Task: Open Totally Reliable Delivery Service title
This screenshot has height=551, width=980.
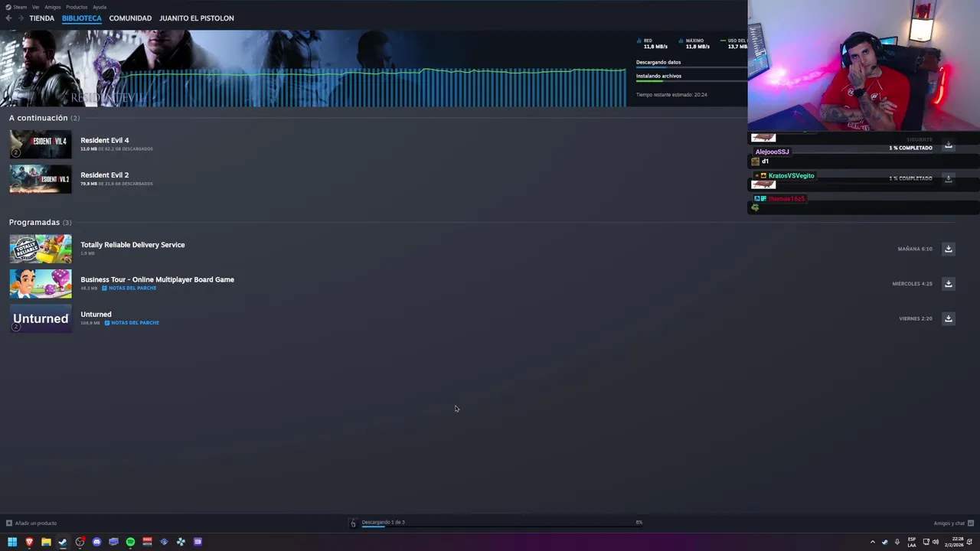Action: (132, 245)
